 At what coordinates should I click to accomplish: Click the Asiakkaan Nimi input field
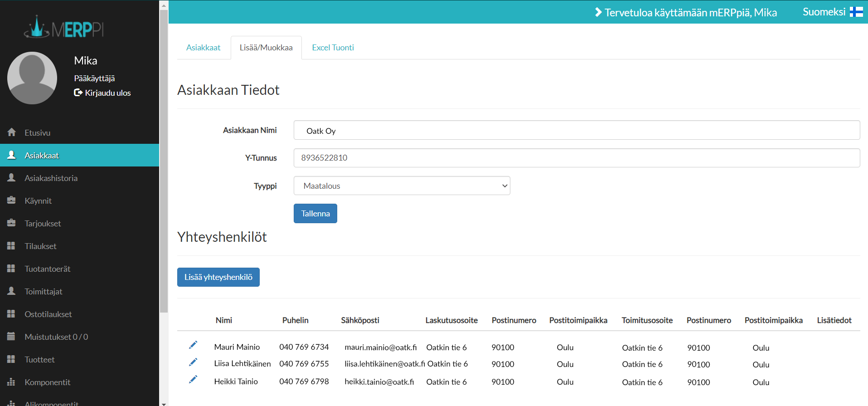point(577,130)
